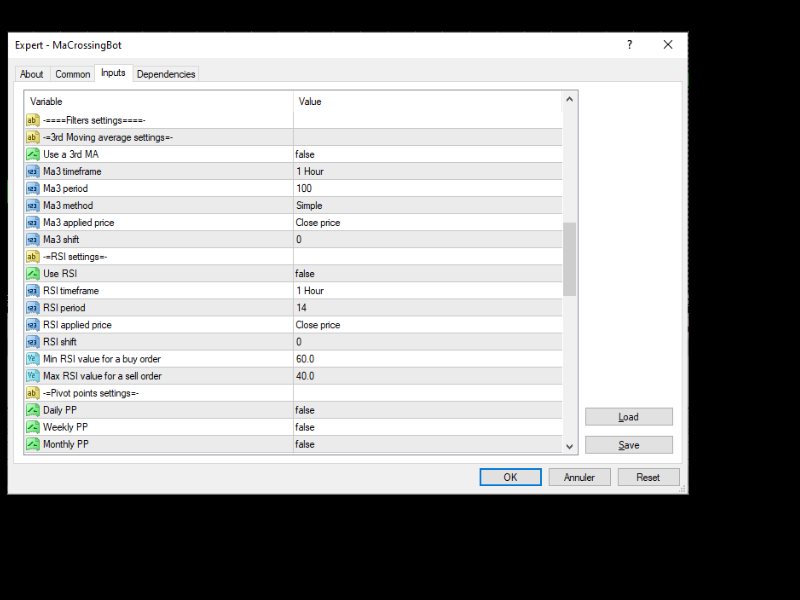This screenshot has width=800, height=600.
Task: Open the Dependencies tab
Action: click(x=166, y=74)
